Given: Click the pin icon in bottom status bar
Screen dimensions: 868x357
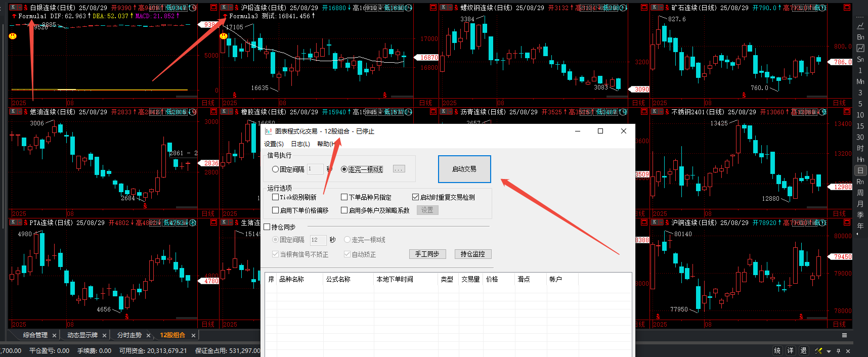Looking at the screenshot, I should click(x=839, y=351).
